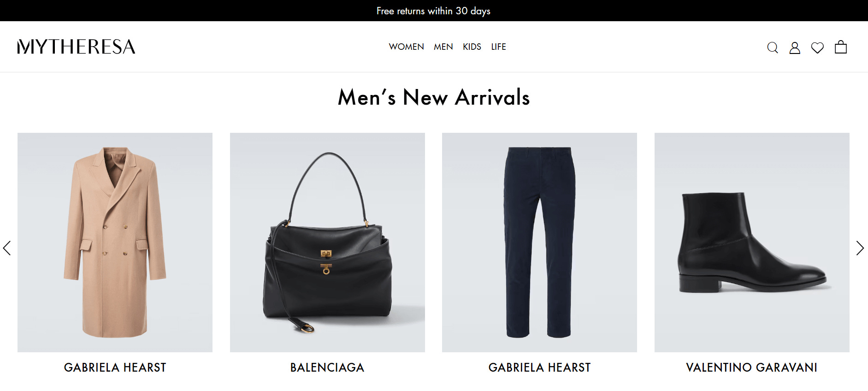View wishlist via heart icon
This screenshot has width=868, height=391.
pos(817,47)
